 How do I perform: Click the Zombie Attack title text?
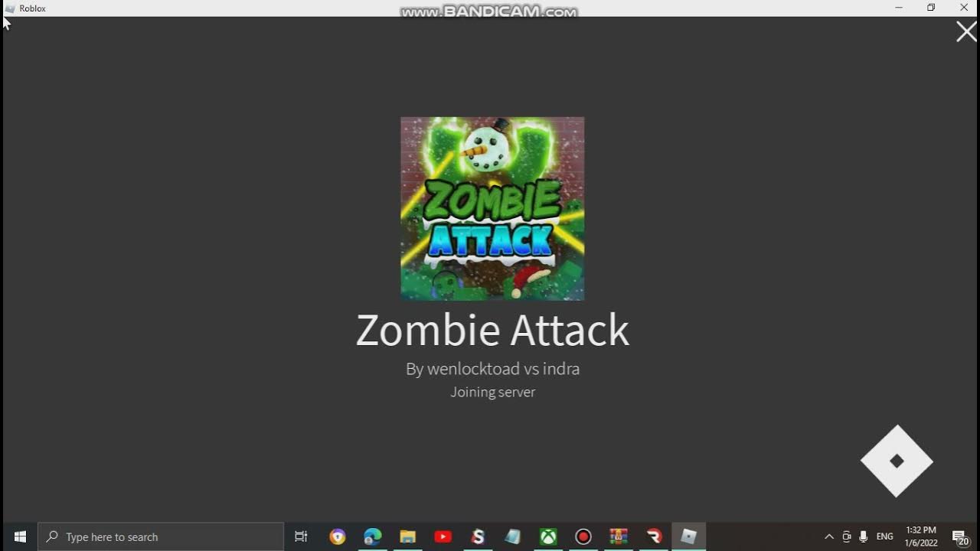(x=492, y=330)
